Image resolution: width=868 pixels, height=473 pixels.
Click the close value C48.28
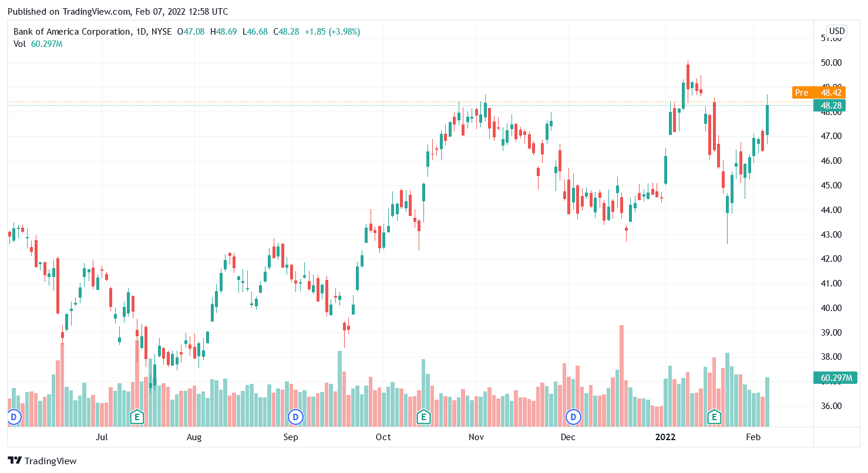tap(287, 32)
